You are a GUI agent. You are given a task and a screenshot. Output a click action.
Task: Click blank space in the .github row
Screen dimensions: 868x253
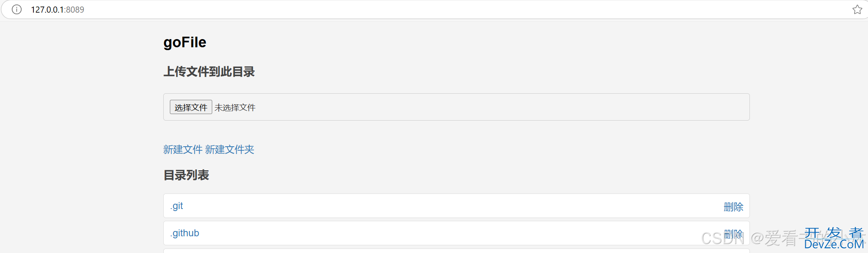(448, 233)
